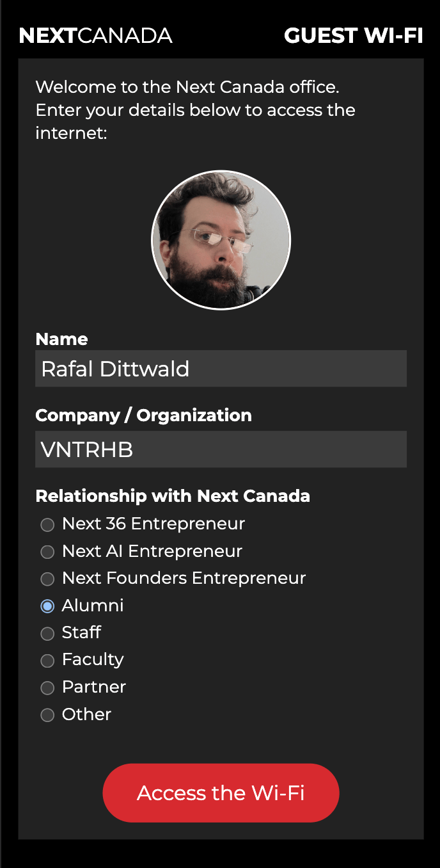Click the selected Alumni radio button

(47, 606)
